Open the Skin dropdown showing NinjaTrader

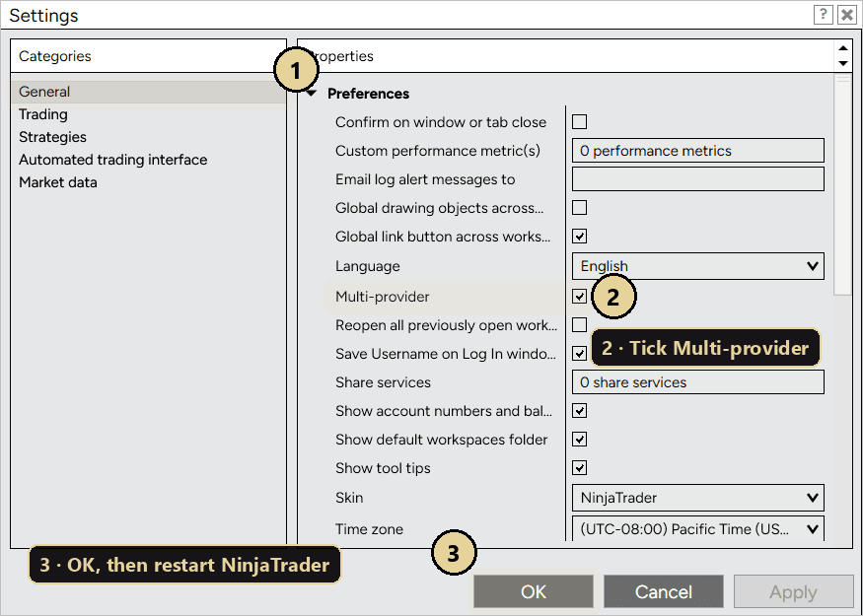click(698, 498)
